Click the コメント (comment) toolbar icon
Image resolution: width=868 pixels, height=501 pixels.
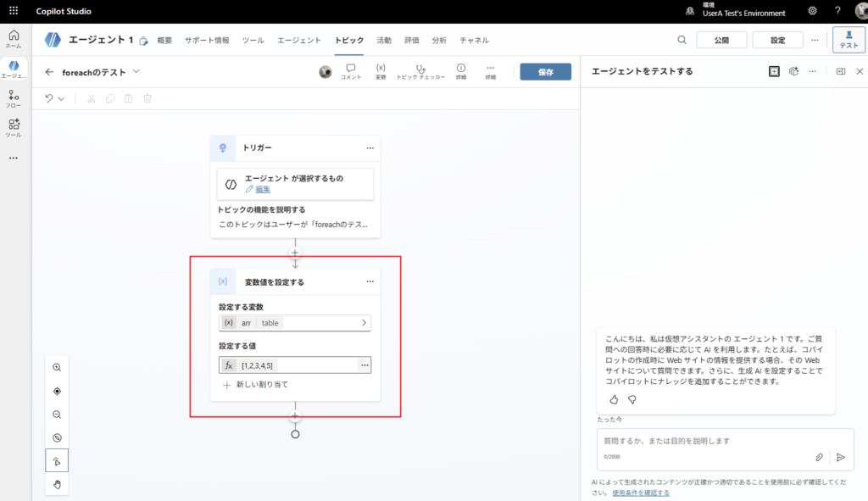351,71
